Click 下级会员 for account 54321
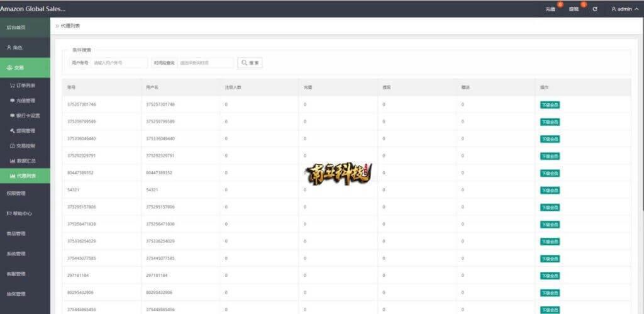Image resolution: width=644 pixels, height=314 pixels. tap(550, 190)
